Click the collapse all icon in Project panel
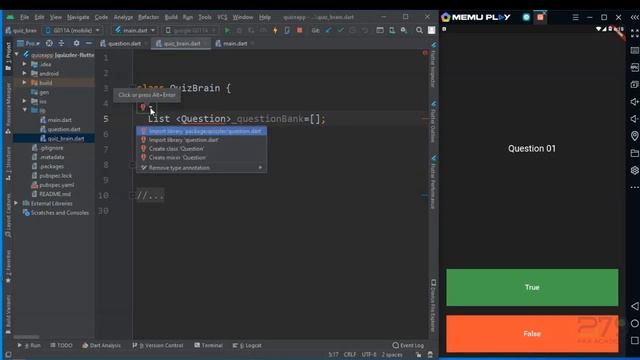The width and height of the screenshot is (640, 360). (x=61, y=43)
